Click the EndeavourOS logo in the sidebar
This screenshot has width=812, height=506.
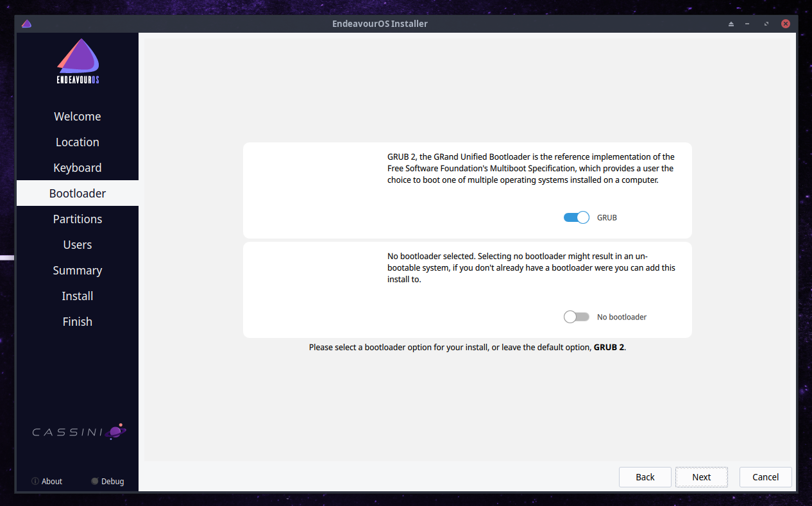click(x=78, y=62)
